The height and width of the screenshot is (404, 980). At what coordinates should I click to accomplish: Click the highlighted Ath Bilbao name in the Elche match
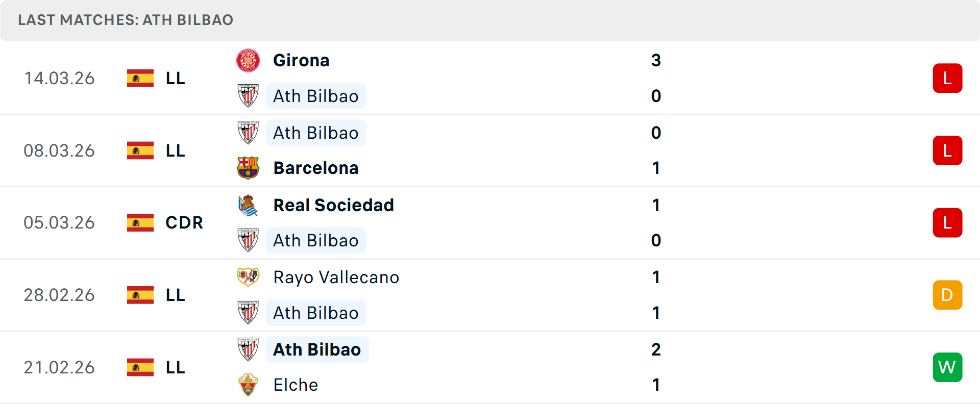click(316, 349)
